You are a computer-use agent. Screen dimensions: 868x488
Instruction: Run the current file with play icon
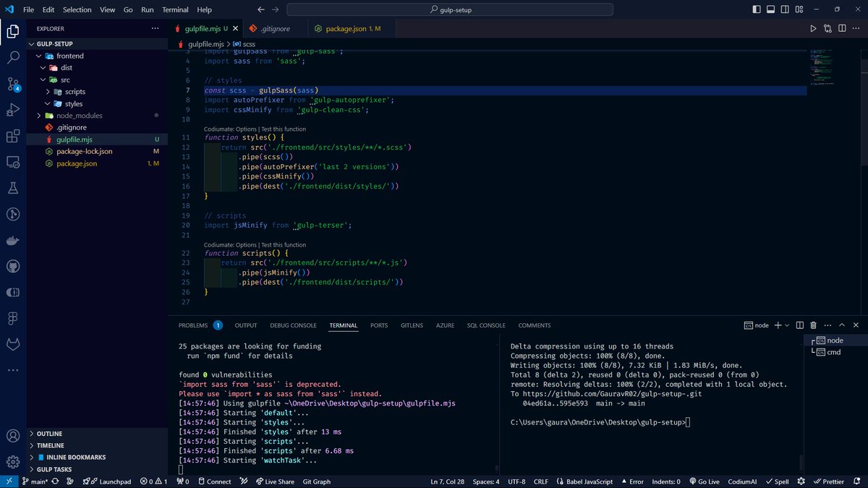(813, 29)
